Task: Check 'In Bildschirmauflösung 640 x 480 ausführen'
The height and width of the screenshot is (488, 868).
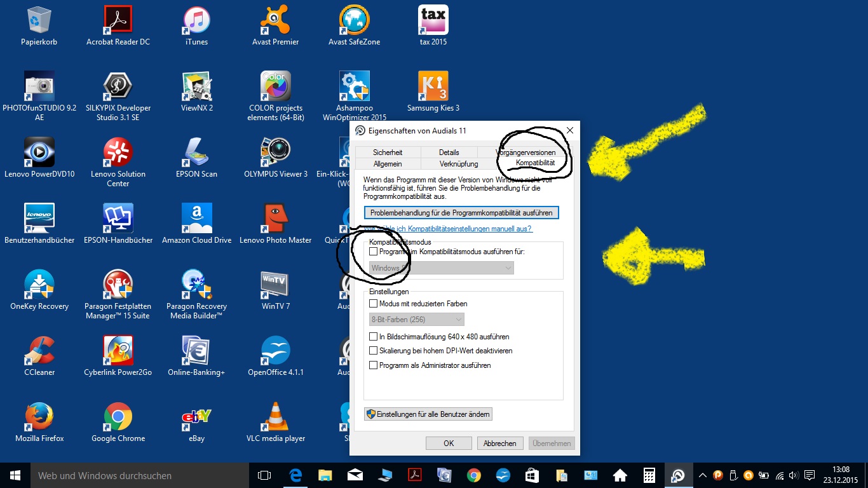Action: (374, 337)
